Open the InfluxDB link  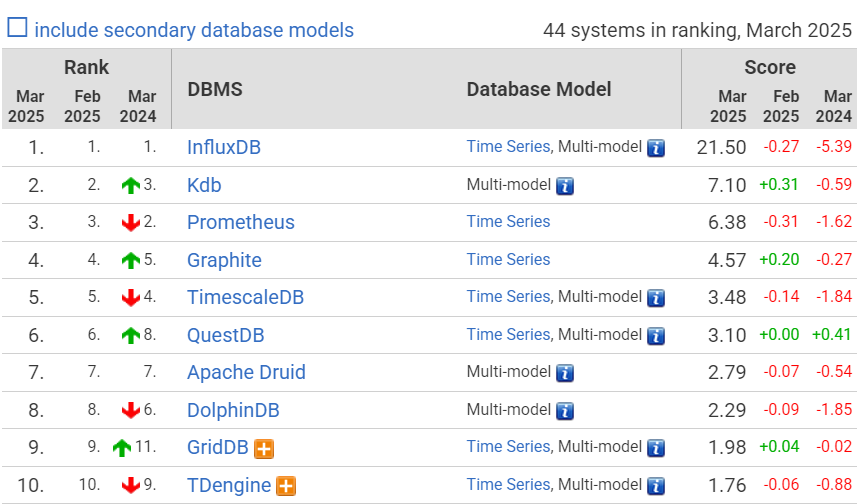[224, 148]
